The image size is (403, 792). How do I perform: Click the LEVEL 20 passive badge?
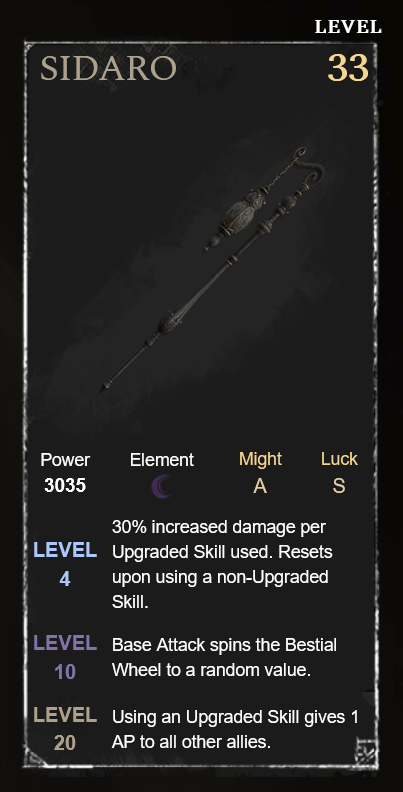tap(65, 729)
